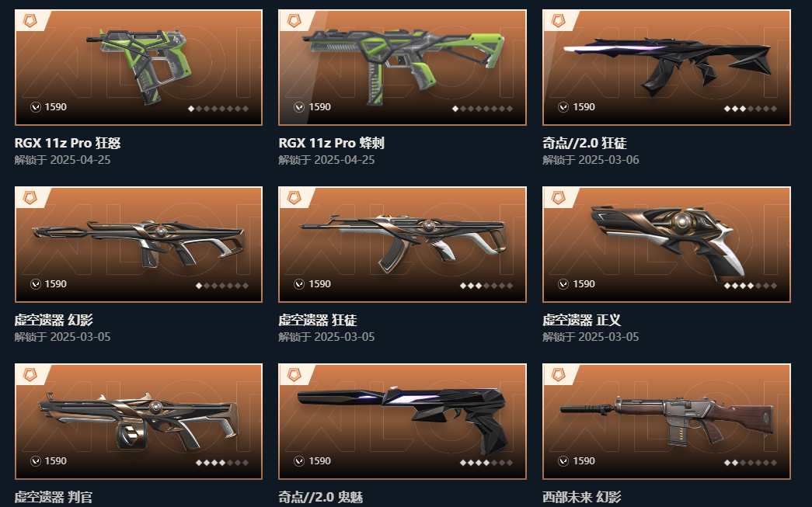Click tier badge icon on RGX 11z Pro 蜂刺 card
The image size is (812, 507).
pos(294,21)
